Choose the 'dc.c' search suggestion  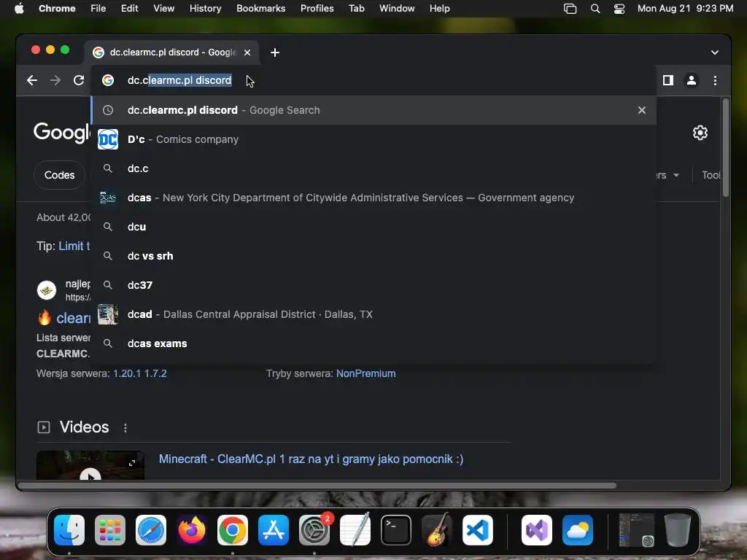click(x=373, y=168)
